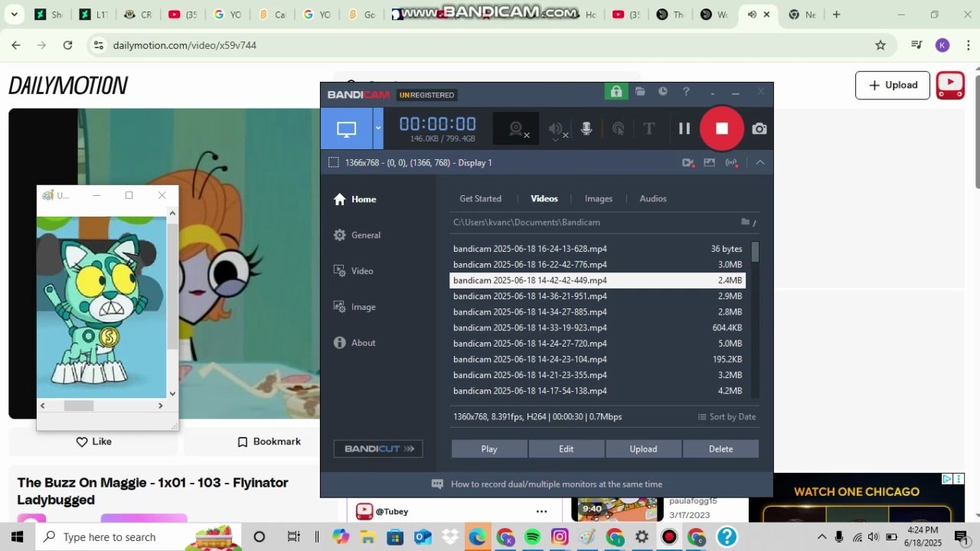980x551 pixels.
Task: Open the Sort by Date menu
Action: [727, 417]
